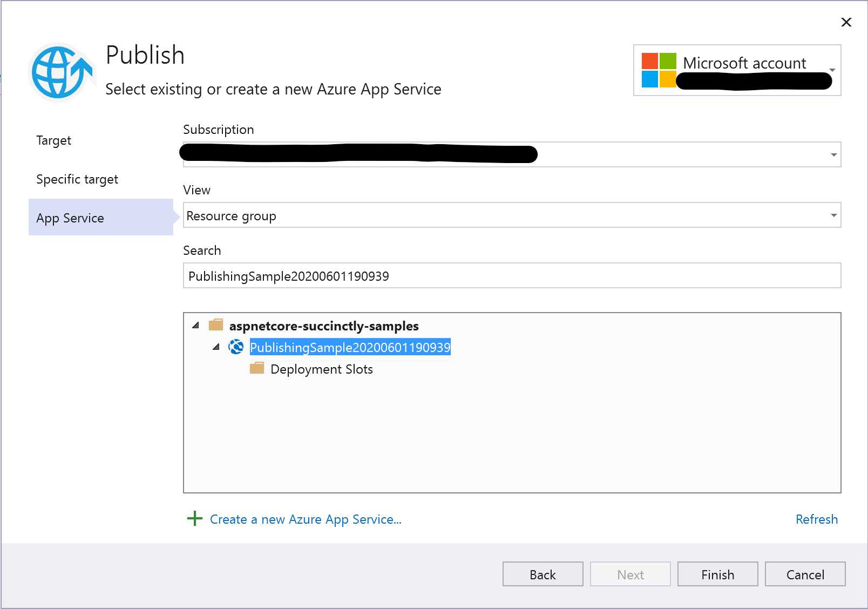Go to the Specific target step
The image size is (868, 609).
[77, 179]
